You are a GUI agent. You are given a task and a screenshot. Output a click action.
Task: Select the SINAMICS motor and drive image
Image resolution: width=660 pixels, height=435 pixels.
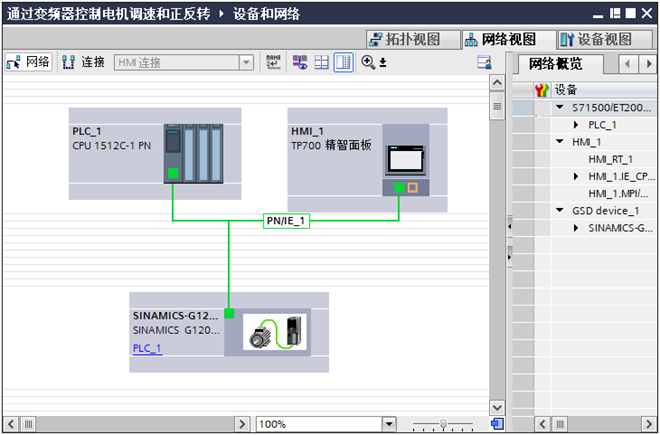click(x=275, y=332)
